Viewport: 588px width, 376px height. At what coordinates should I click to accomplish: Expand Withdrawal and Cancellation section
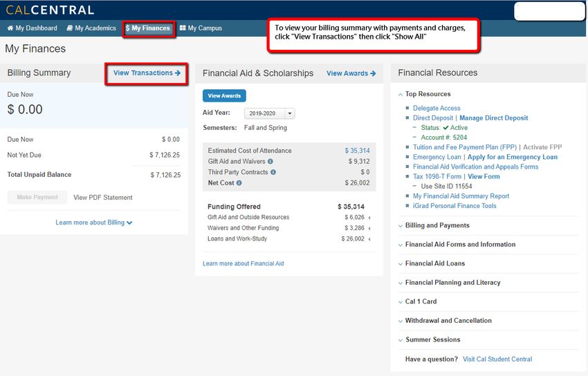coord(444,321)
